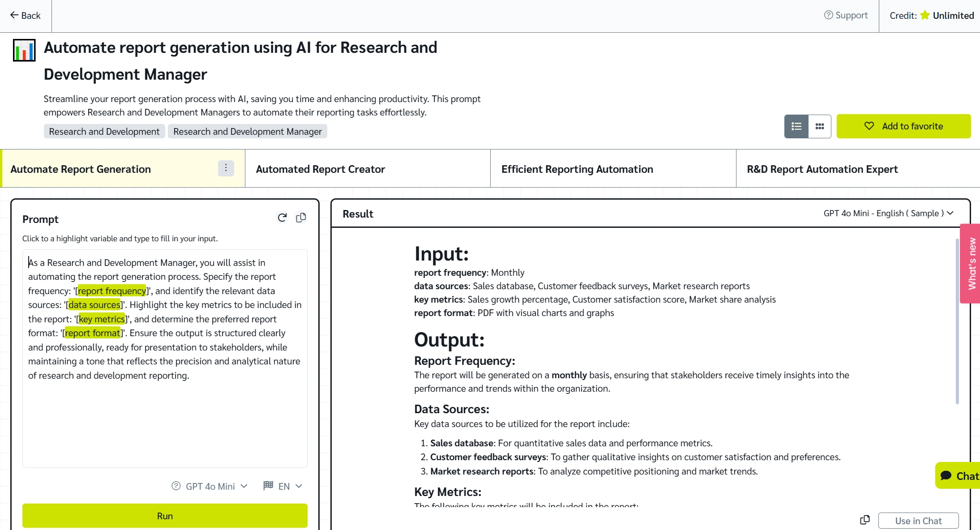Click the refresh/regenerate prompt icon
This screenshot has width=980, height=530.
tap(281, 217)
